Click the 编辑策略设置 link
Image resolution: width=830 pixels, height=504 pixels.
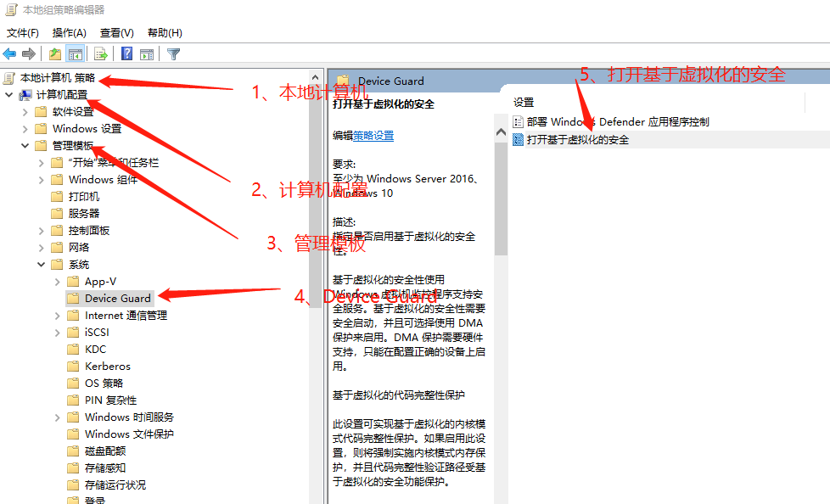click(373, 135)
